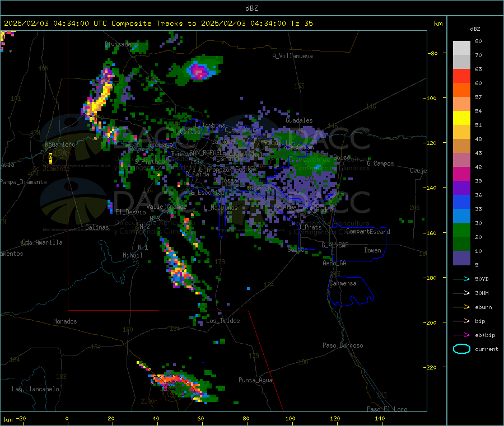Click the A_Villanueva map label

(292, 56)
